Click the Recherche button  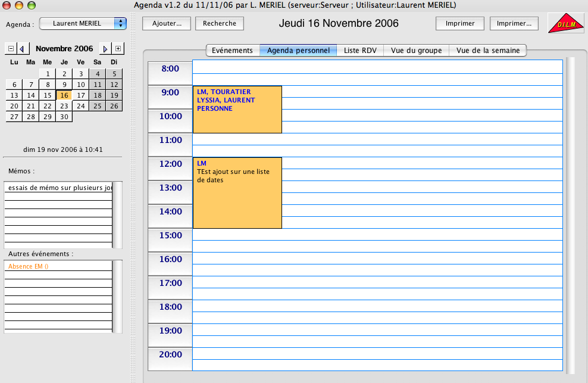tap(220, 24)
